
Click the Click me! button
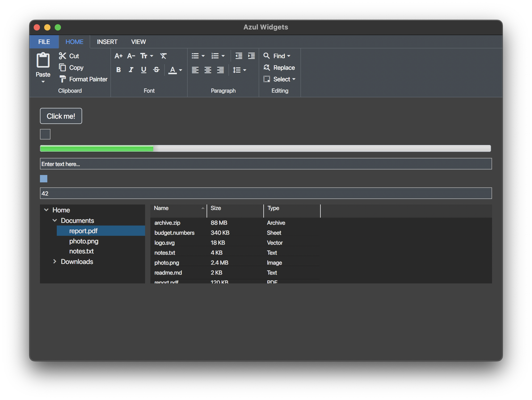coord(61,116)
